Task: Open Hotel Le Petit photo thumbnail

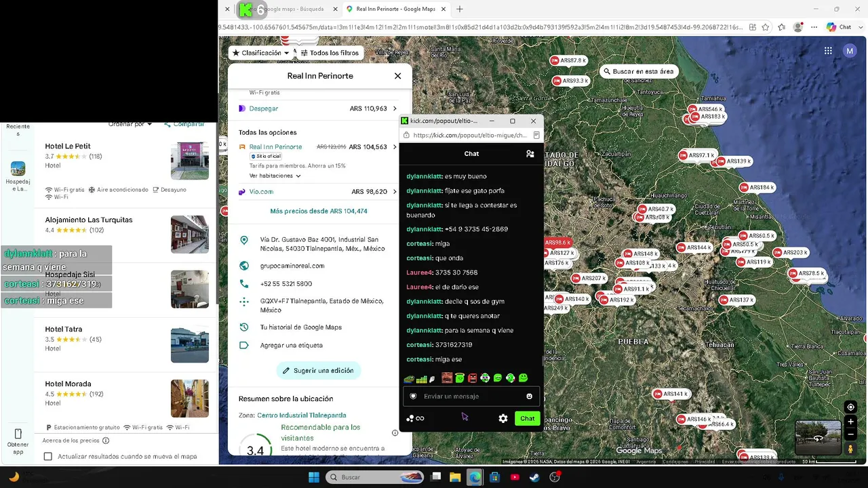Action: [190, 161]
